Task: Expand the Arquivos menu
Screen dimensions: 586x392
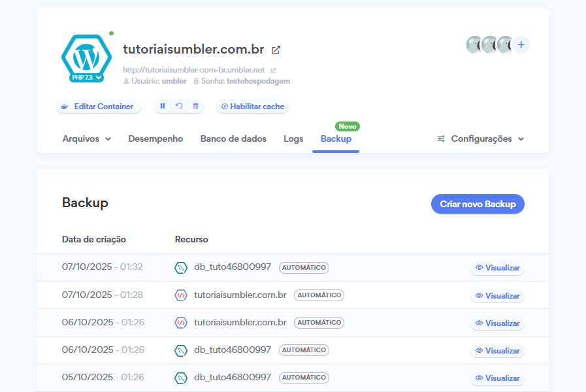Action: pyautogui.click(x=86, y=139)
